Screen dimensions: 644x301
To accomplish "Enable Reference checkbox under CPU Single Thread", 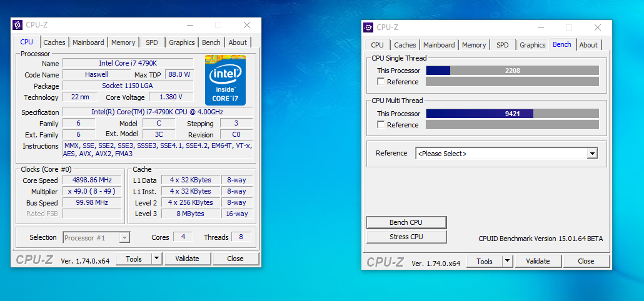I will (381, 82).
